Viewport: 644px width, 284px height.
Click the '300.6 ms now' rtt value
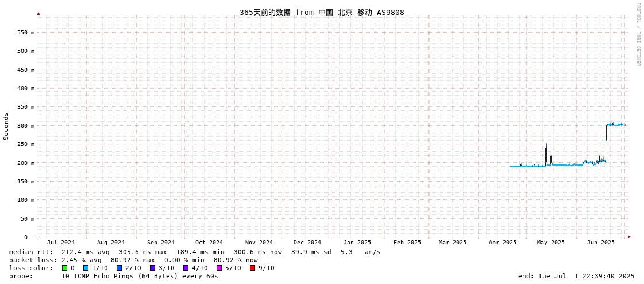(258, 252)
